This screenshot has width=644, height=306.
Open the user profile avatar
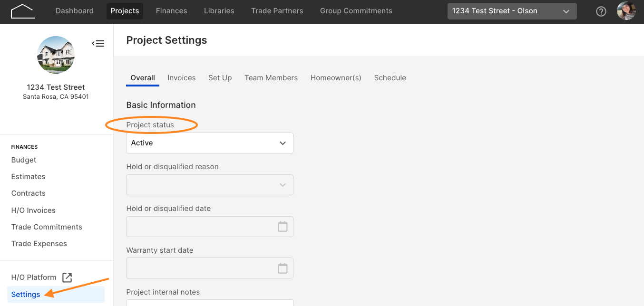[x=626, y=11]
